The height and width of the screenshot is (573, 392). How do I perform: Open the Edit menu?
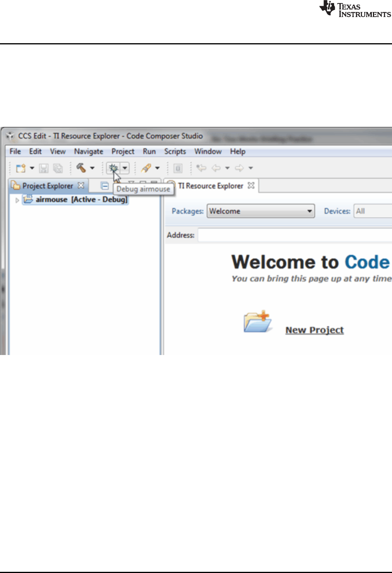(35, 151)
